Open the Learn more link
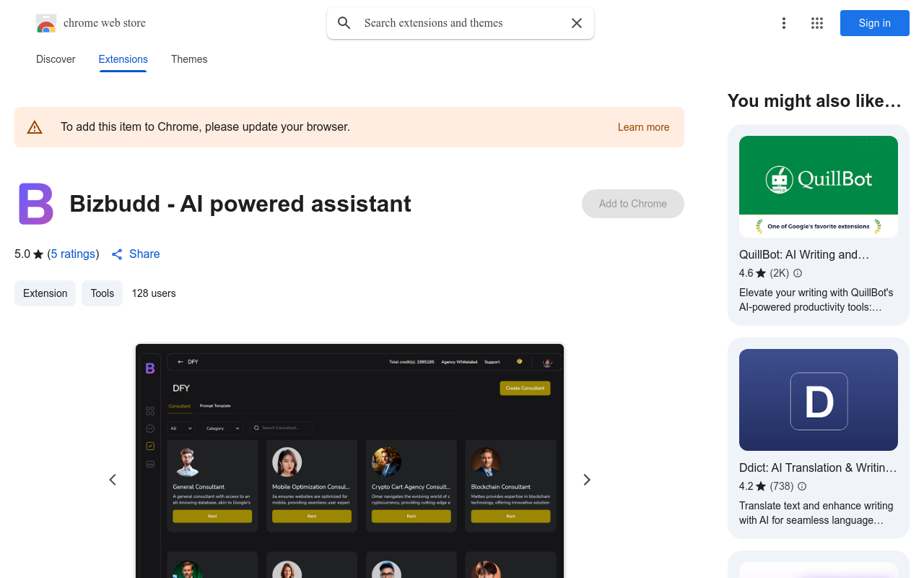The width and height of the screenshot is (924, 578). [x=643, y=127]
